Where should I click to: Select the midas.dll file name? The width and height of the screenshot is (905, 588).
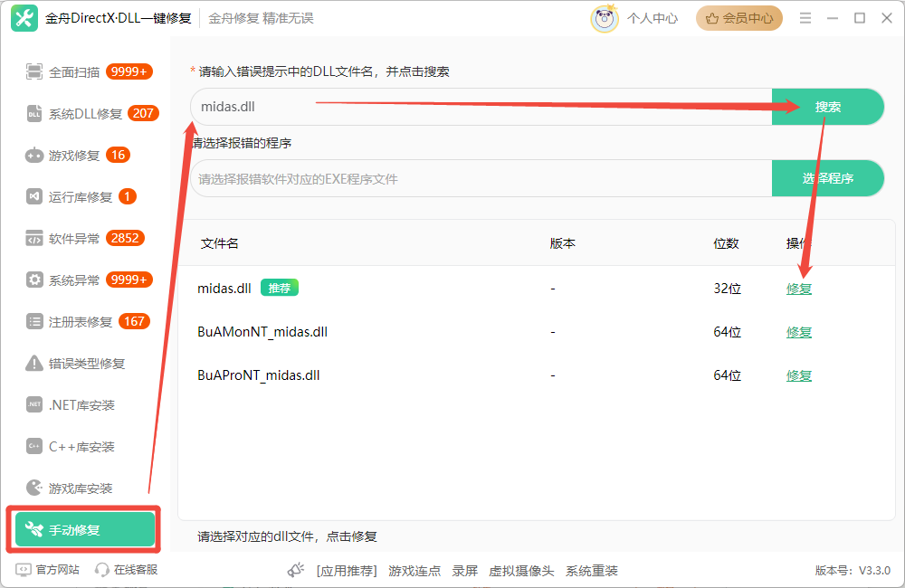click(x=224, y=288)
